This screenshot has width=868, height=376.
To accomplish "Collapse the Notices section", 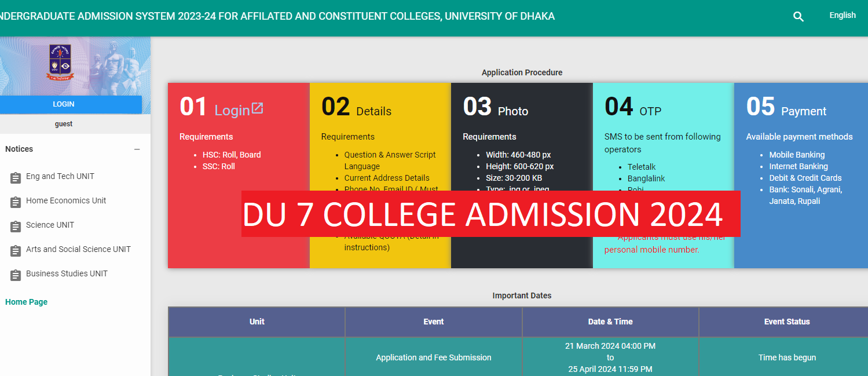I will pos(137,149).
